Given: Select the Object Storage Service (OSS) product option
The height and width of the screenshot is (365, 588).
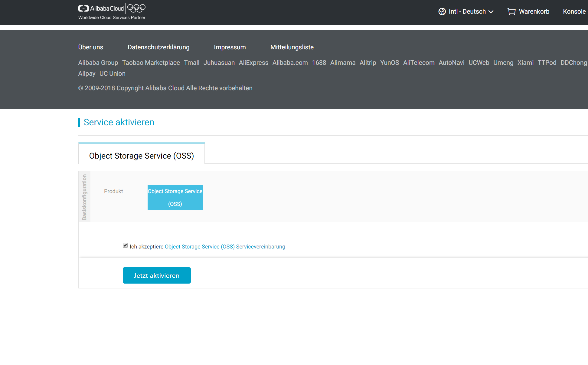Looking at the screenshot, I should (x=175, y=198).
